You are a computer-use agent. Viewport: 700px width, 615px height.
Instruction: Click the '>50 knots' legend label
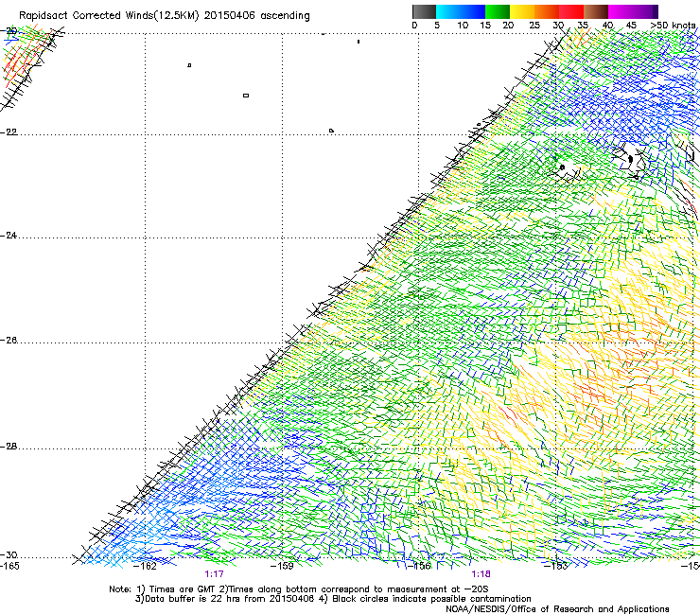674,26
